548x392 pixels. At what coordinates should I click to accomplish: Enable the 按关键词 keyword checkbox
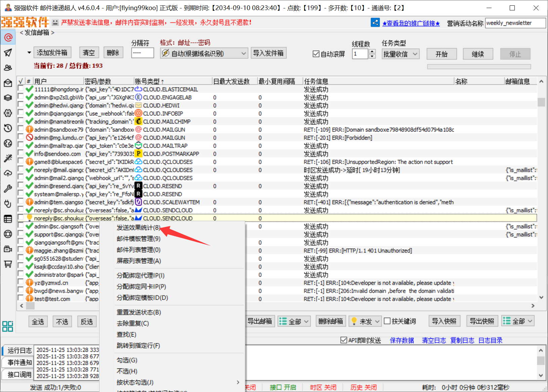[387, 321]
